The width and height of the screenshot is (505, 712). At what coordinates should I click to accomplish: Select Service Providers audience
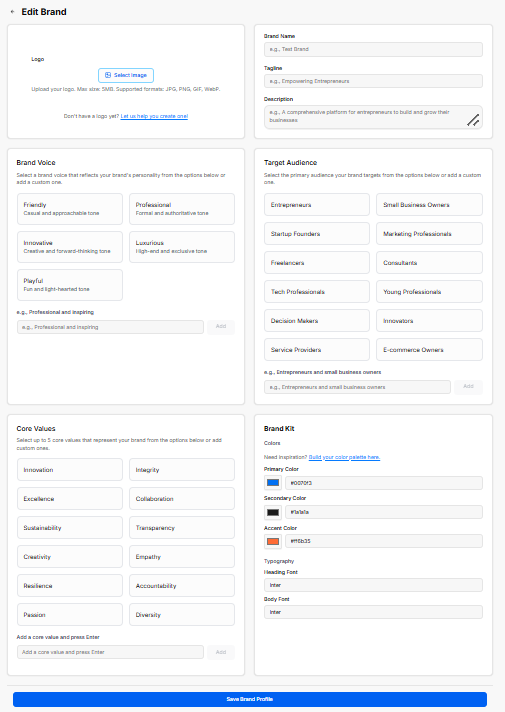(x=317, y=350)
